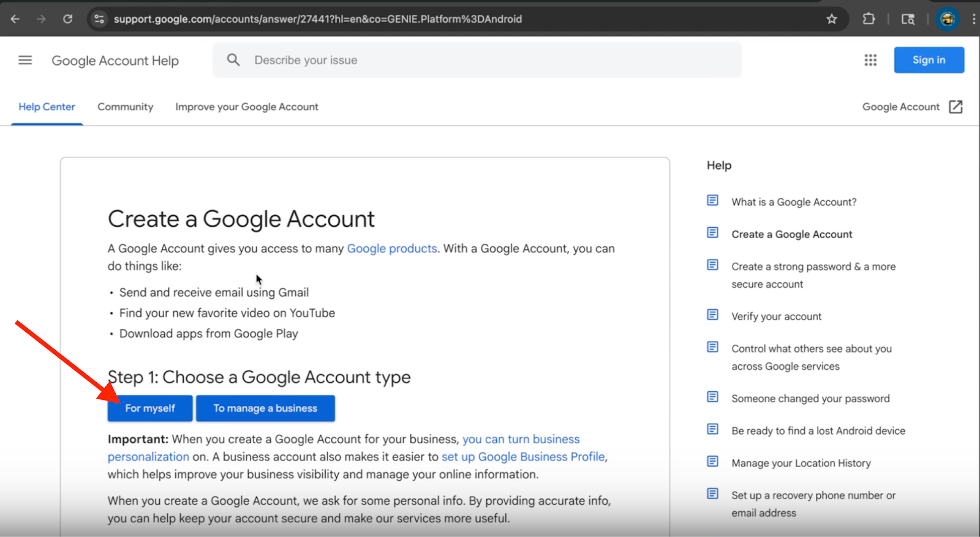Click the Google Account Help title

115,61
